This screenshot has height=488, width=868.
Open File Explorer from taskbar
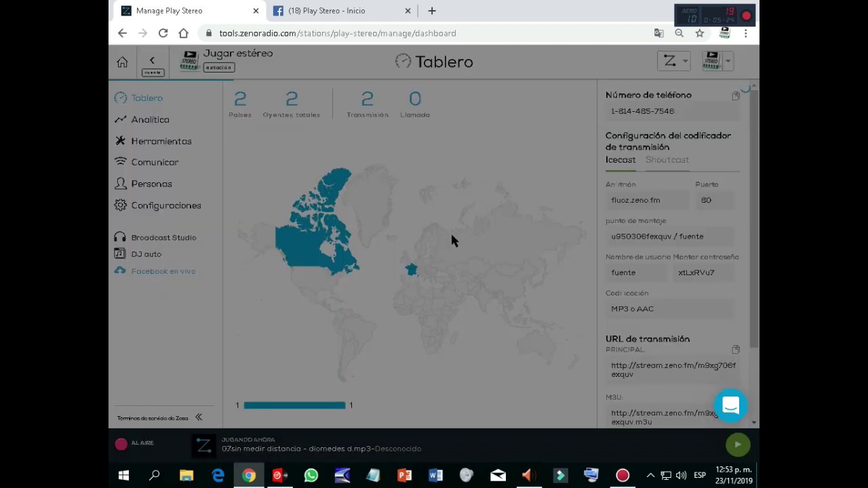[186, 476]
